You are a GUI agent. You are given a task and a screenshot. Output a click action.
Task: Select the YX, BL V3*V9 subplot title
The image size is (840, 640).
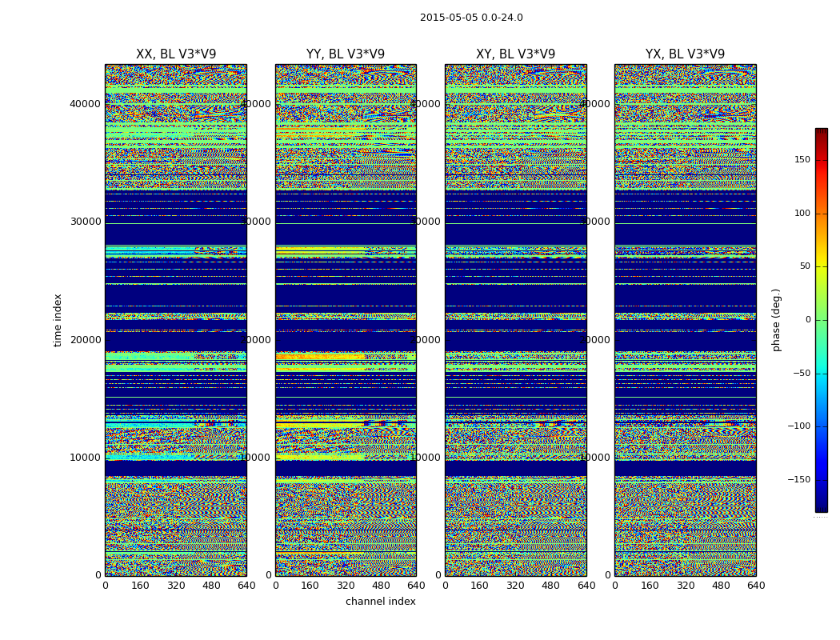pos(685,54)
